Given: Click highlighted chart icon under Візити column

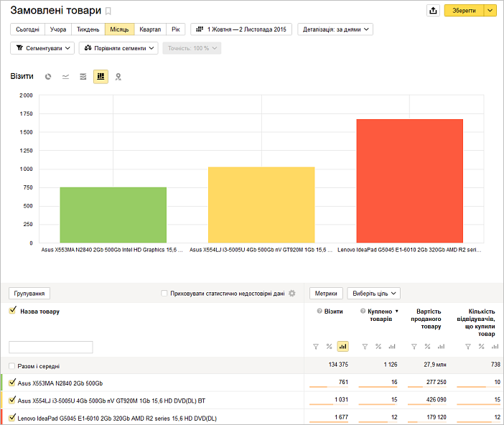Looking at the screenshot, I should [x=343, y=347].
